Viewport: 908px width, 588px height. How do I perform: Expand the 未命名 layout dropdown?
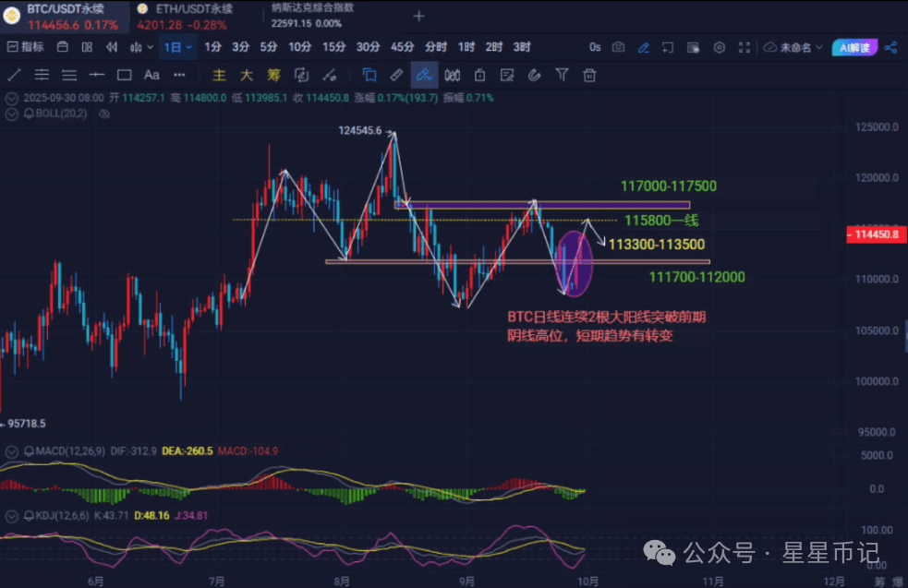point(793,47)
